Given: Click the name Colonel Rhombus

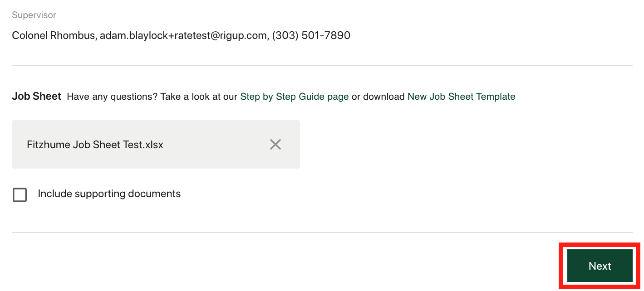Looking at the screenshot, I should point(53,35).
